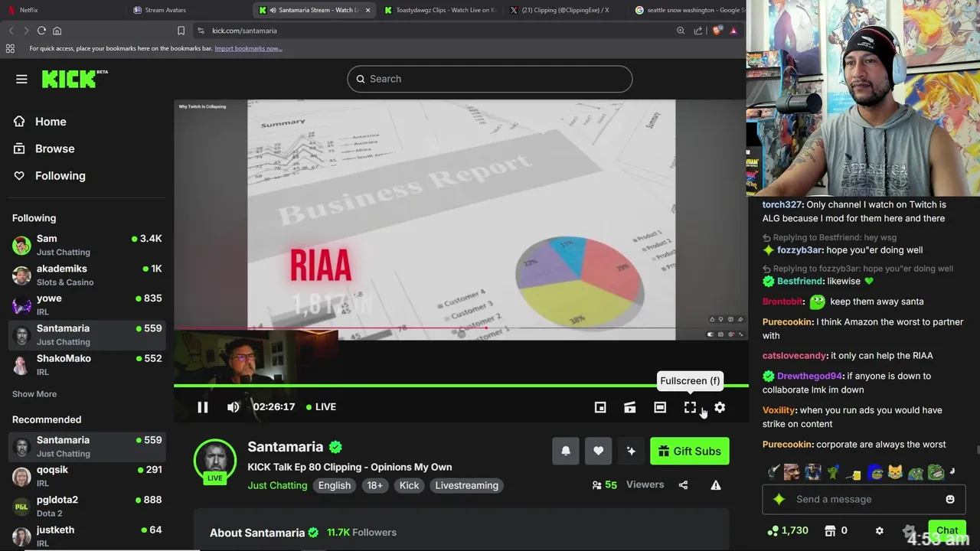Click the Just Chatting category link
The width and height of the screenshot is (980, 551).
pyautogui.click(x=277, y=485)
